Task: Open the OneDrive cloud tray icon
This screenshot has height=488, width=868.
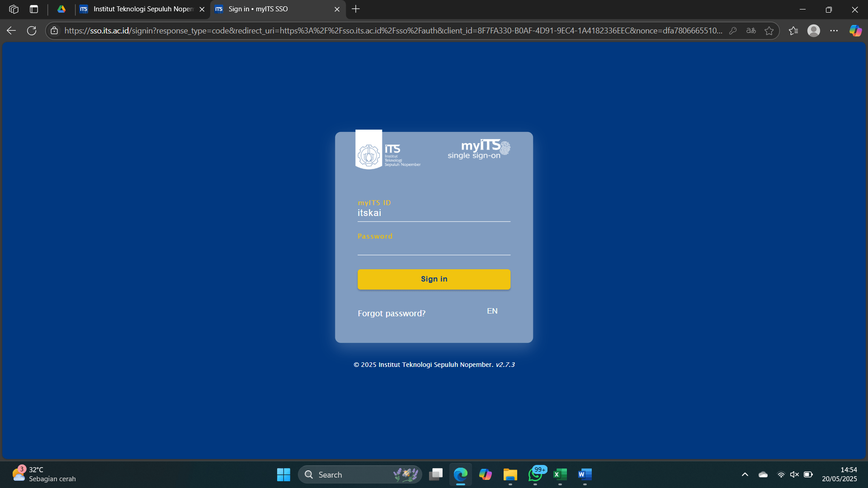Action: [x=763, y=474]
